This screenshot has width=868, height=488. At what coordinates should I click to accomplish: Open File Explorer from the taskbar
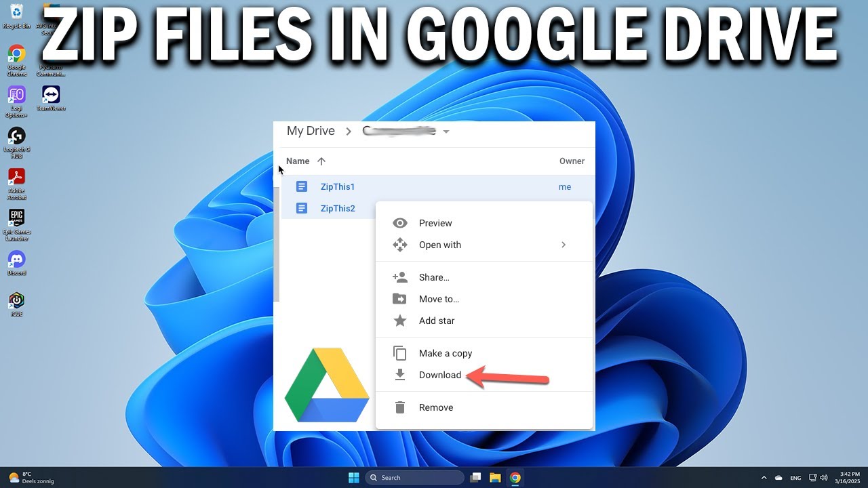coord(495,478)
